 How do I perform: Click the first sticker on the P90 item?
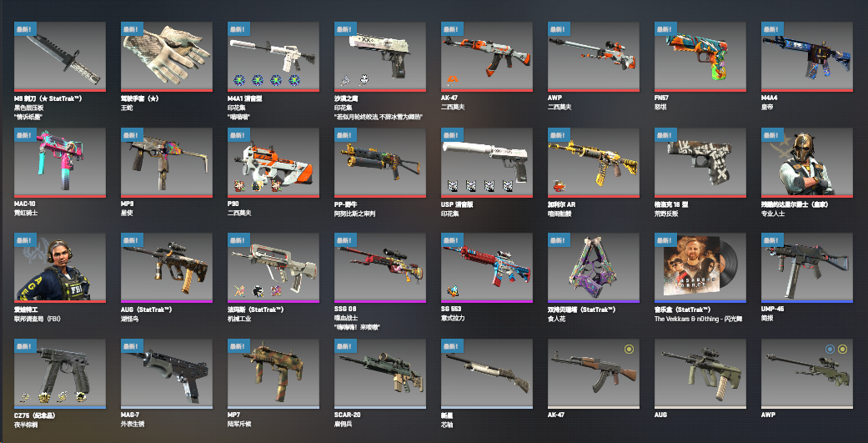[x=239, y=186]
